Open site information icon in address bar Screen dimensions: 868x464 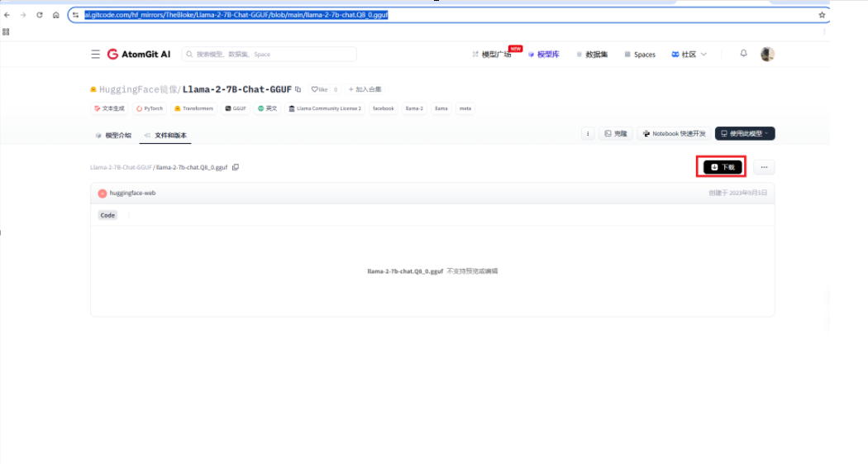[x=76, y=15]
